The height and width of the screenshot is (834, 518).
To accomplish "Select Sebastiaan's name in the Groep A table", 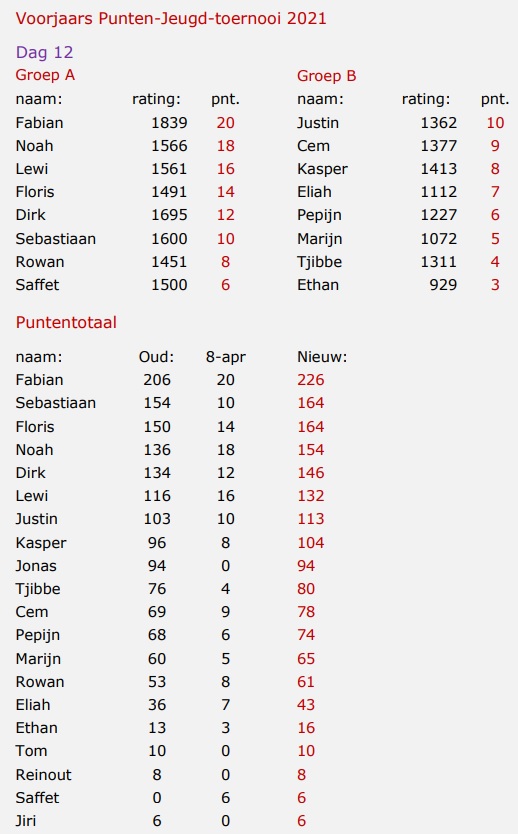I will [x=55, y=238].
